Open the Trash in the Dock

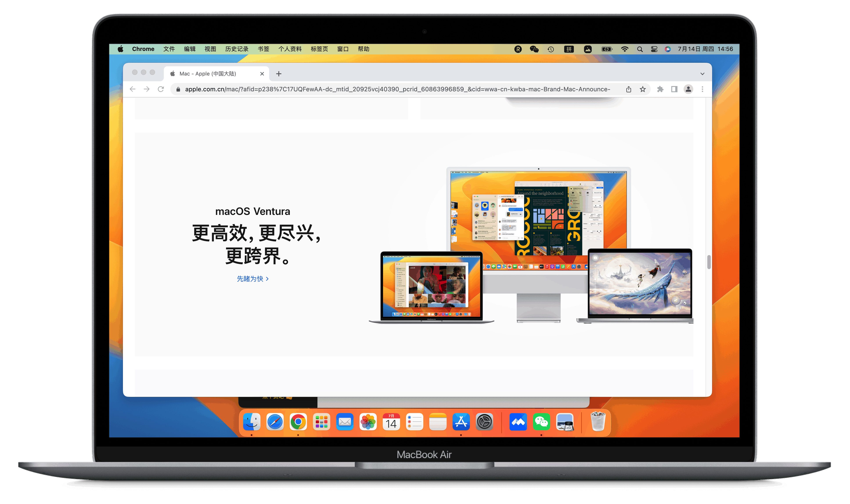[x=598, y=422]
